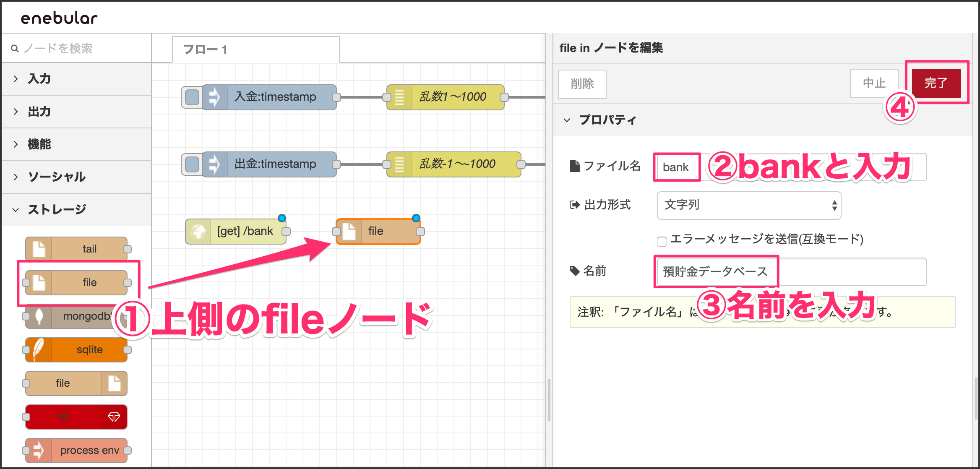This screenshot has width=980, height=469.
Task: Select the 乱数1〜1000 node
Action: pyautogui.click(x=445, y=97)
